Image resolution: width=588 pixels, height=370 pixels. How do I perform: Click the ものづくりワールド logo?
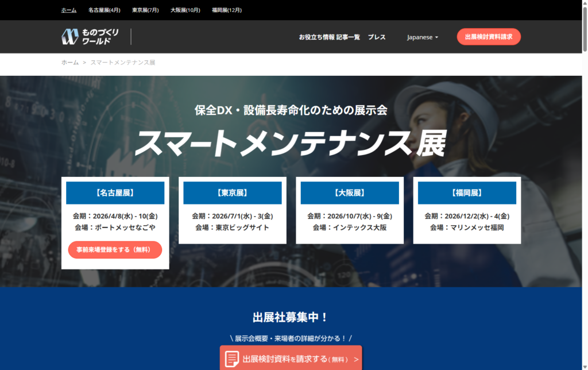90,37
